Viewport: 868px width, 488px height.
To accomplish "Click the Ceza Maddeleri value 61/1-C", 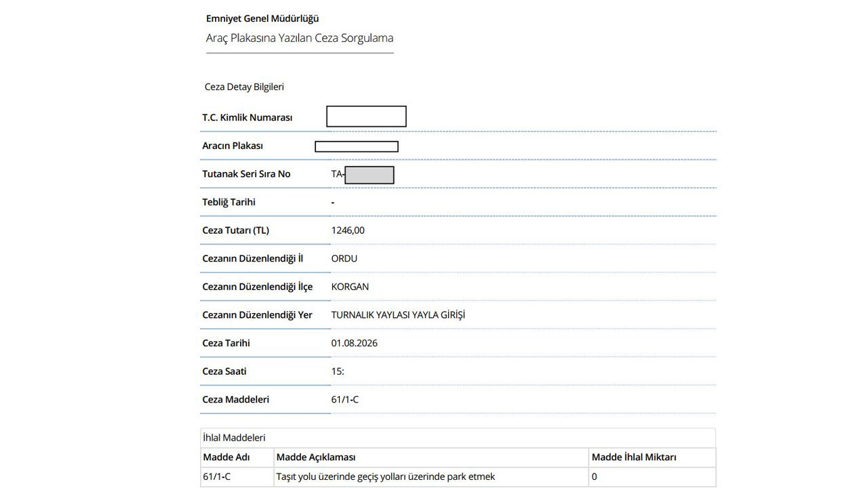I will tap(345, 400).
